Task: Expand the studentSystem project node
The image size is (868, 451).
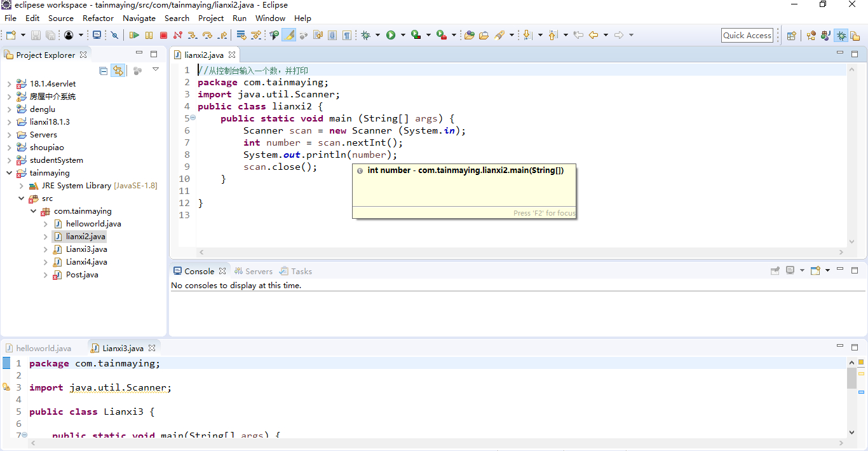Action: (x=9, y=160)
